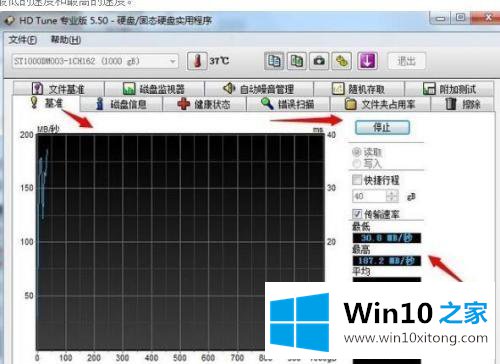Open the 健康状态 tab
500x364 pixels.
(x=204, y=104)
